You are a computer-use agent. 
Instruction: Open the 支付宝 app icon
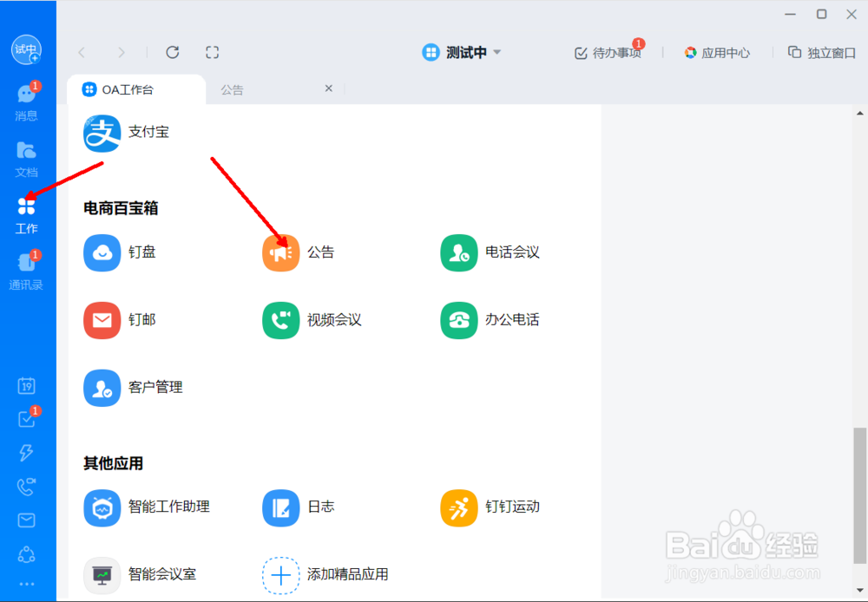[102, 133]
